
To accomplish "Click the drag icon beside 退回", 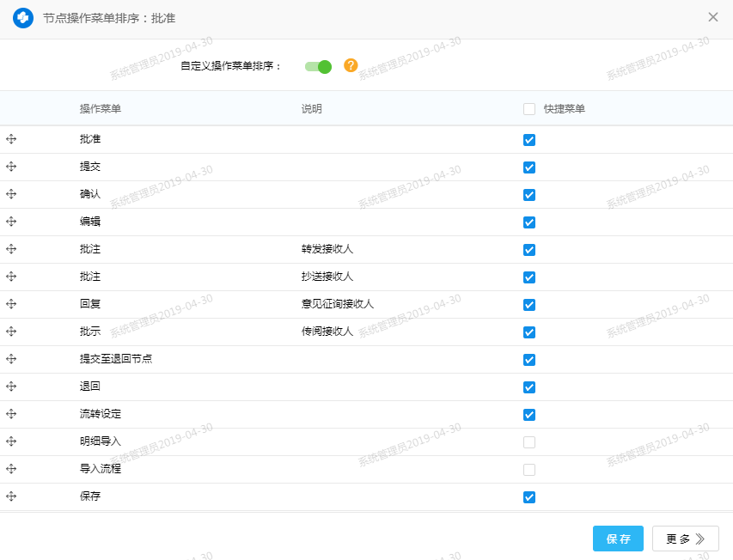I will pos(11,387).
